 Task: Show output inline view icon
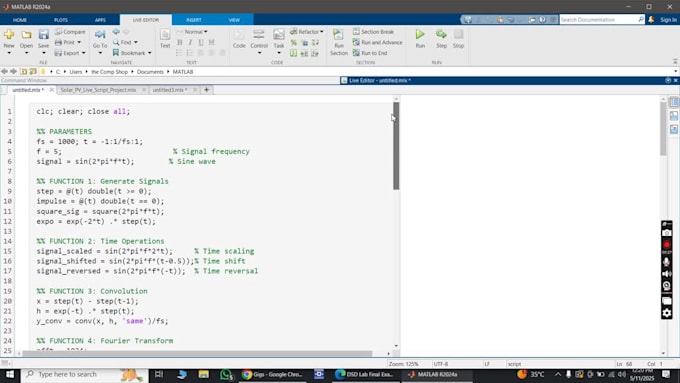[673, 115]
